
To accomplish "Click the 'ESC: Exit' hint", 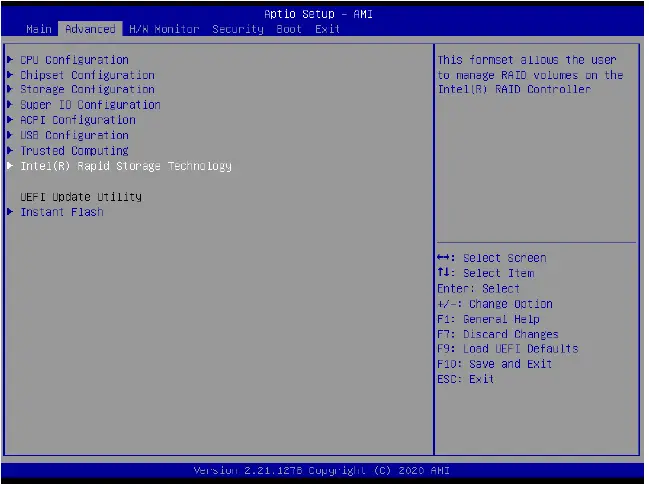I will tap(466, 379).
